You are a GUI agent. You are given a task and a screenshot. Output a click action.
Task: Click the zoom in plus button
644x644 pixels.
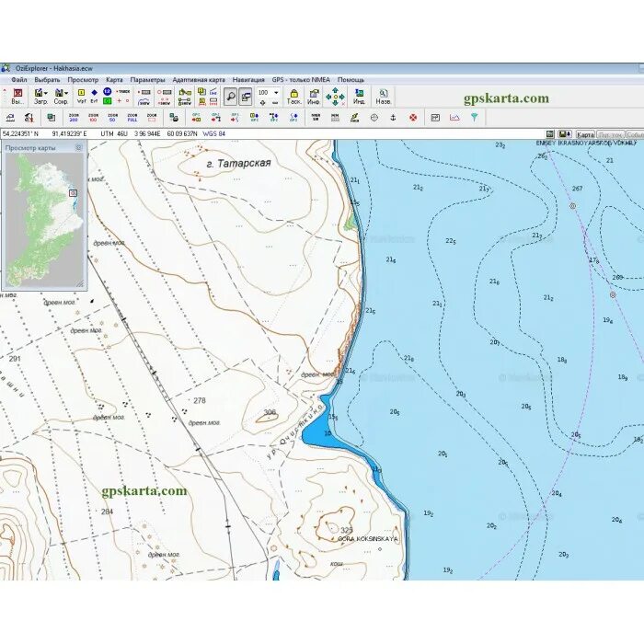pos(262,102)
